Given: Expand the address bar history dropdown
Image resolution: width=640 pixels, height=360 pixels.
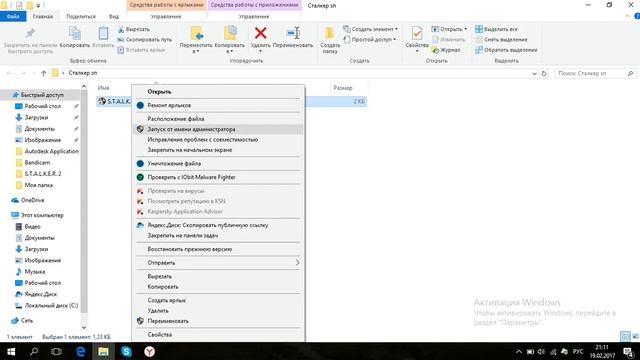Looking at the screenshot, I should pyautogui.click(x=534, y=73).
